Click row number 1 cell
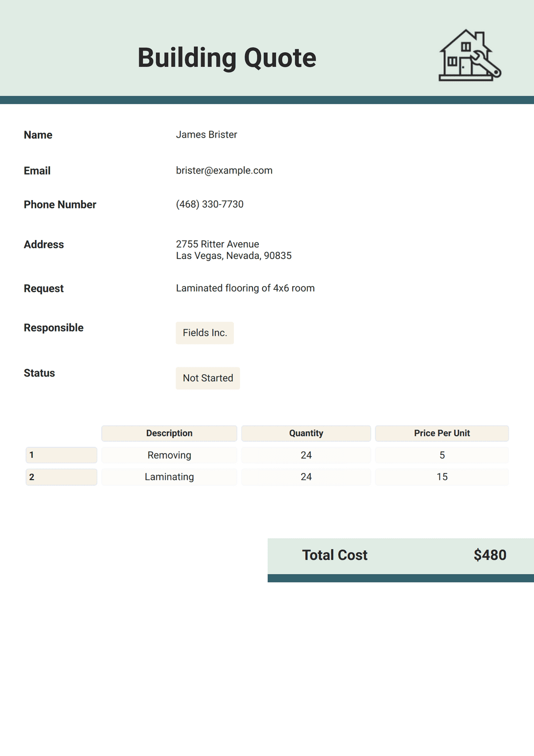Image resolution: width=534 pixels, height=756 pixels. coord(61,455)
